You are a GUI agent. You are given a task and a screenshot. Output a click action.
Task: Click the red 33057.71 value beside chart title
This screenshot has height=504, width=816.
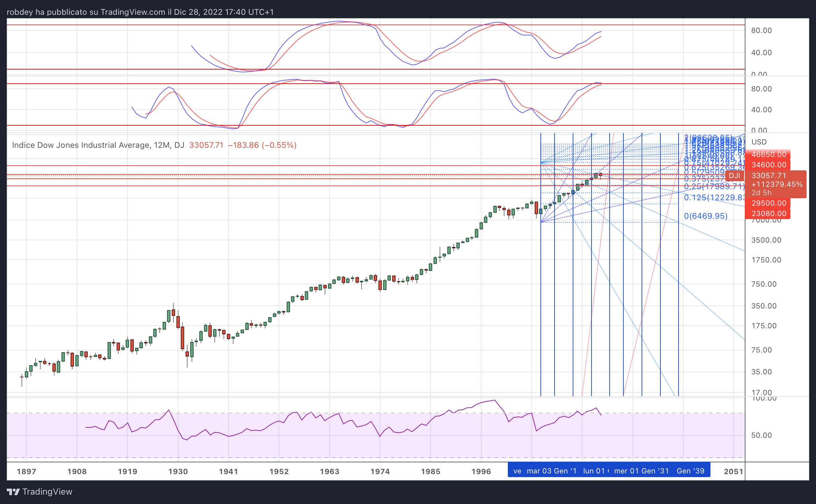coord(206,145)
